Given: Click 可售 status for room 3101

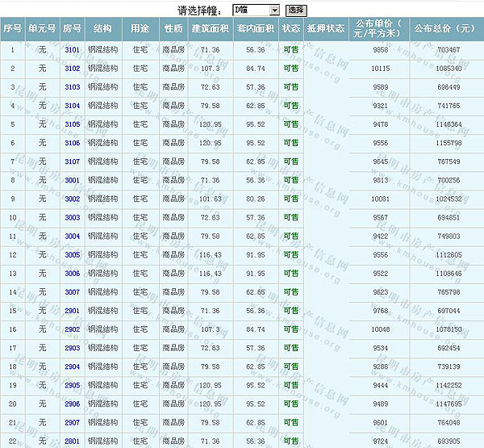Looking at the screenshot, I should [291, 50].
